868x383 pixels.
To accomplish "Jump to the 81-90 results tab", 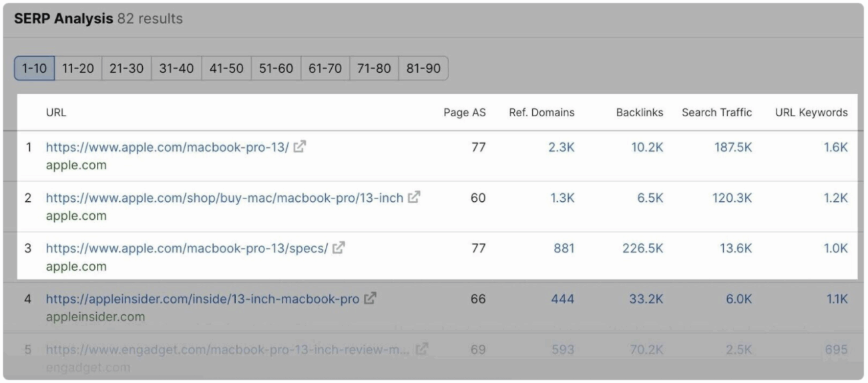I will click(x=423, y=69).
